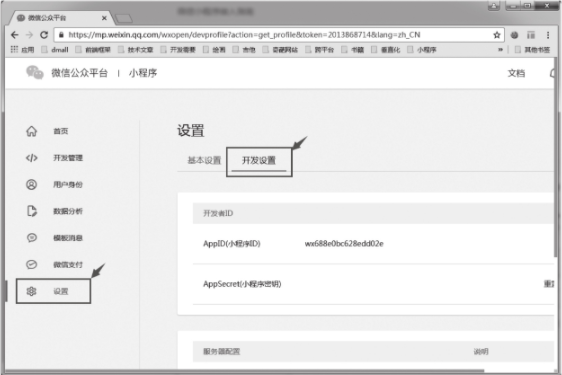Go back to the previous page

click(15, 35)
